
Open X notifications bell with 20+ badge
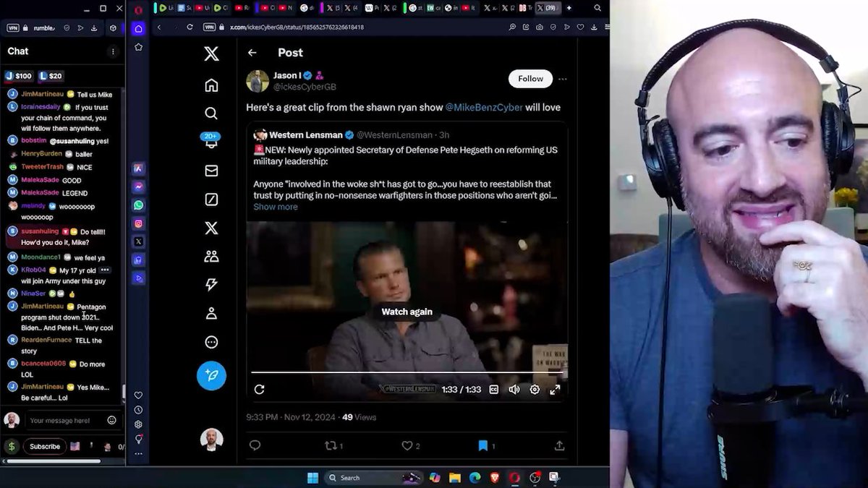point(211,140)
